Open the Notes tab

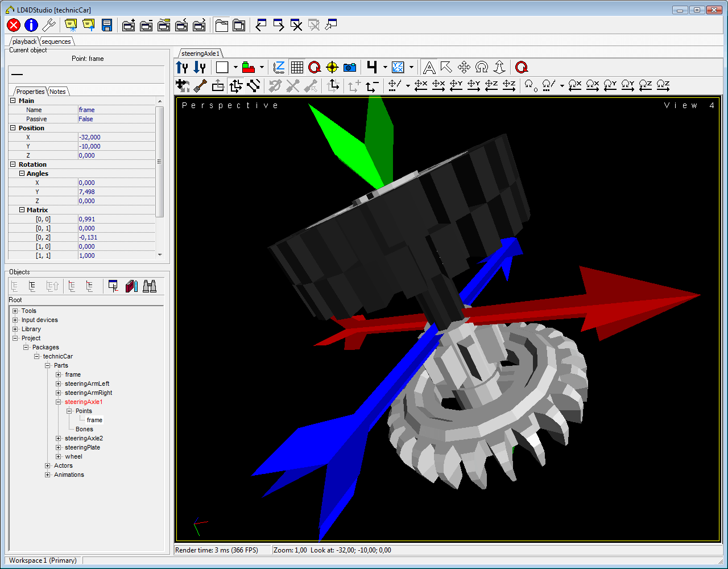coord(57,92)
